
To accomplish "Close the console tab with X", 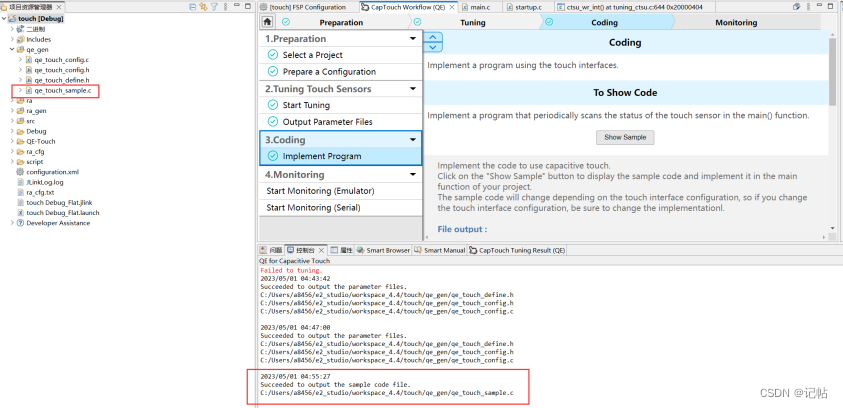I will click(x=321, y=250).
